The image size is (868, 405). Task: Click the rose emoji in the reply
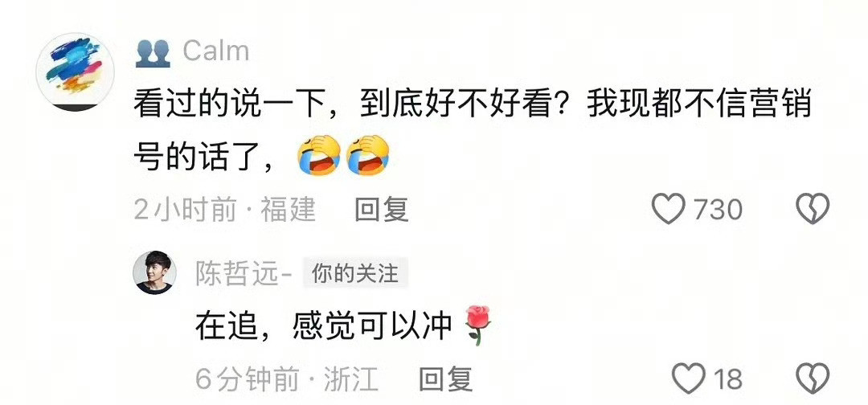click(476, 325)
